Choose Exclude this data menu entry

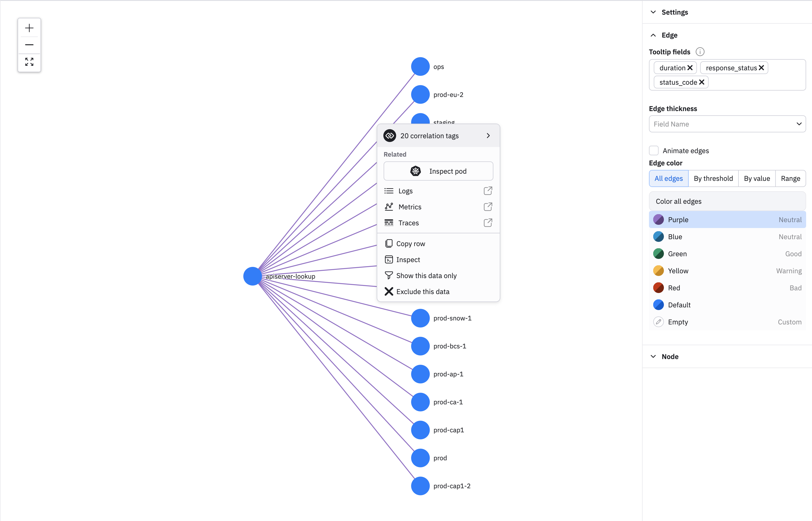(423, 291)
